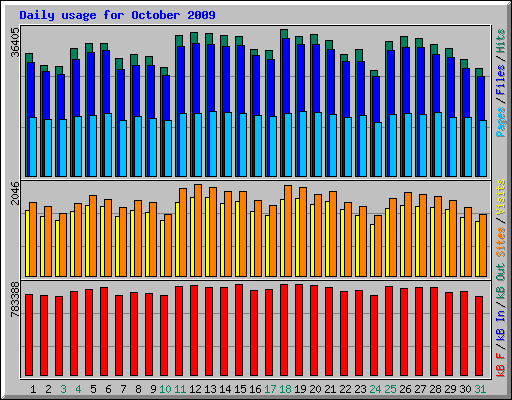
Task: Pick green day 31 label
Action: (x=480, y=389)
